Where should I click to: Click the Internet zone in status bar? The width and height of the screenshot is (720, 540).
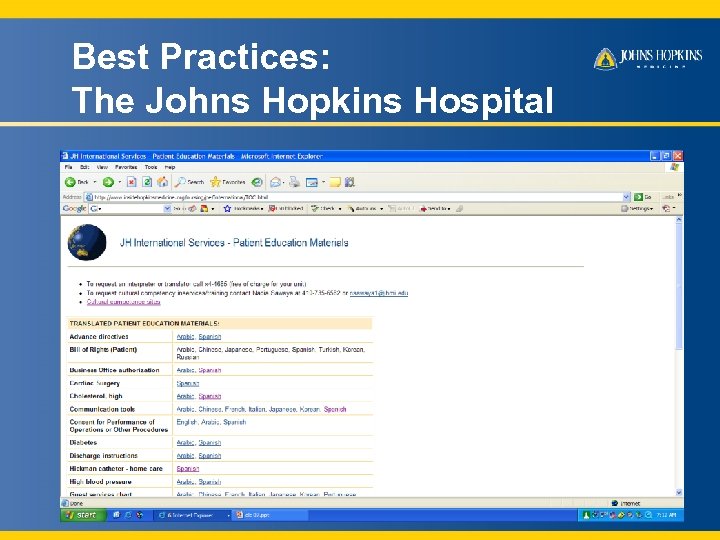click(x=627, y=503)
